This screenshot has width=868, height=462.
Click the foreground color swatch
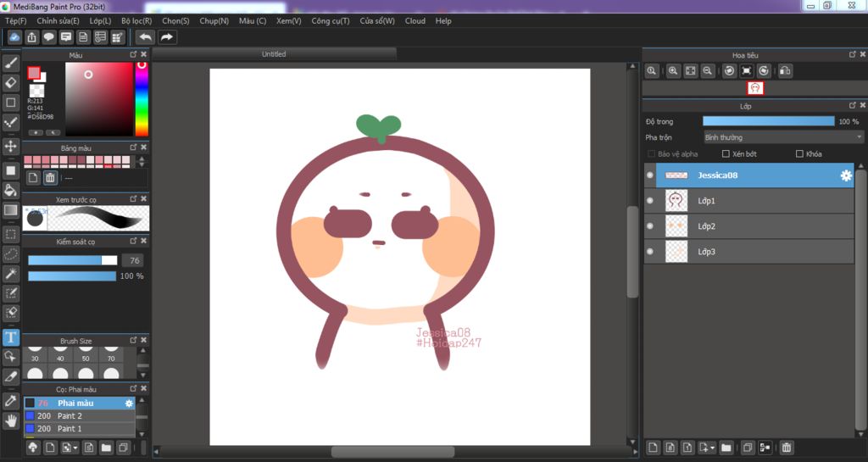pyautogui.click(x=34, y=73)
